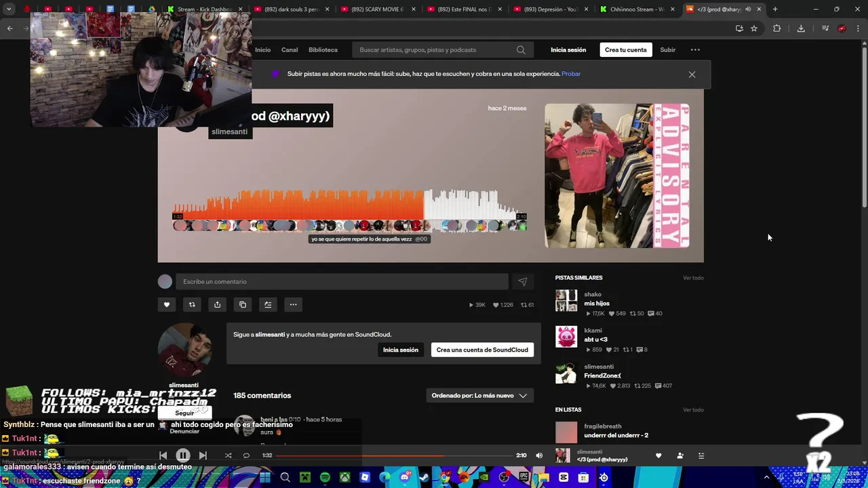868x488 pixels.
Task: Open similar track mis hijos
Action: click(597, 304)
